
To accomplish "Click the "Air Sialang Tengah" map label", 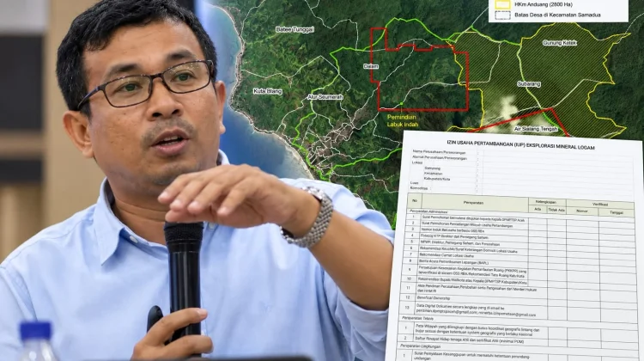I will click(x=536, y=129).
